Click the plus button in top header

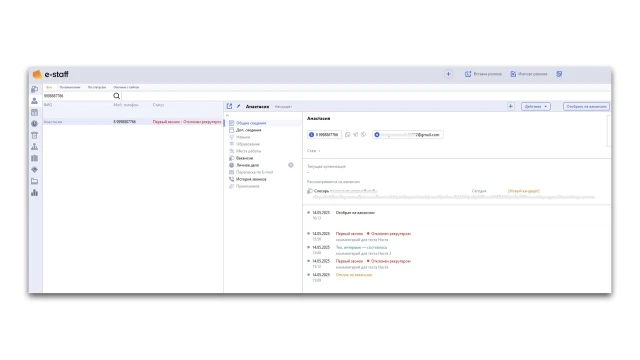coord(448,74)
